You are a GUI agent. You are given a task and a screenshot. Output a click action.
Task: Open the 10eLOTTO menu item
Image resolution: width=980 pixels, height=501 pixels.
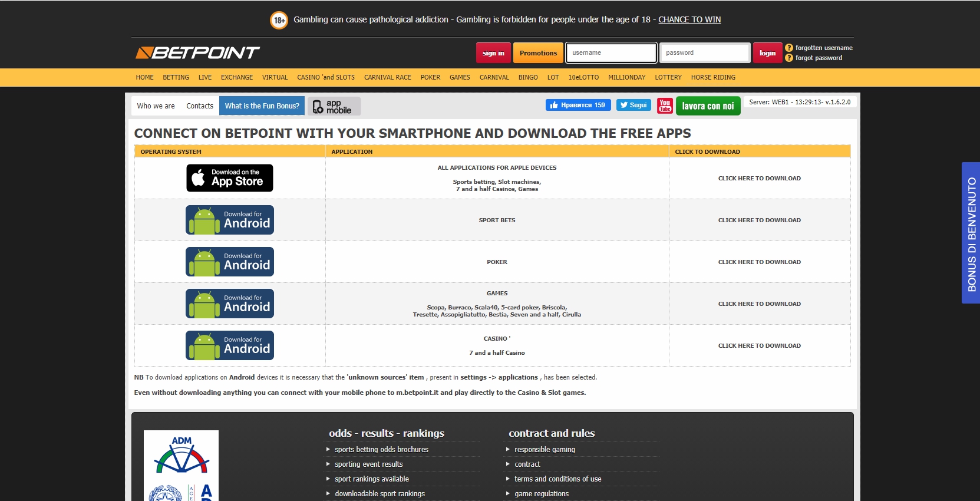pos(583,77)
